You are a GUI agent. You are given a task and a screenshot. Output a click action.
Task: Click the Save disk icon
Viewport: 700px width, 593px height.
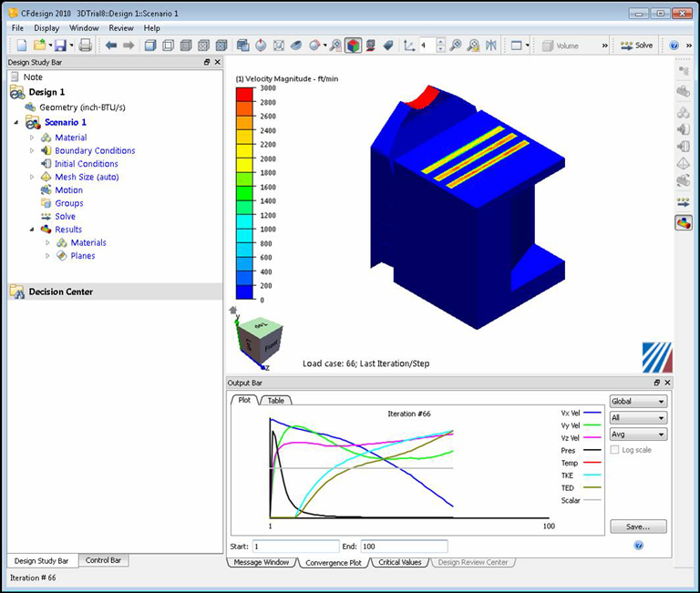61,46
